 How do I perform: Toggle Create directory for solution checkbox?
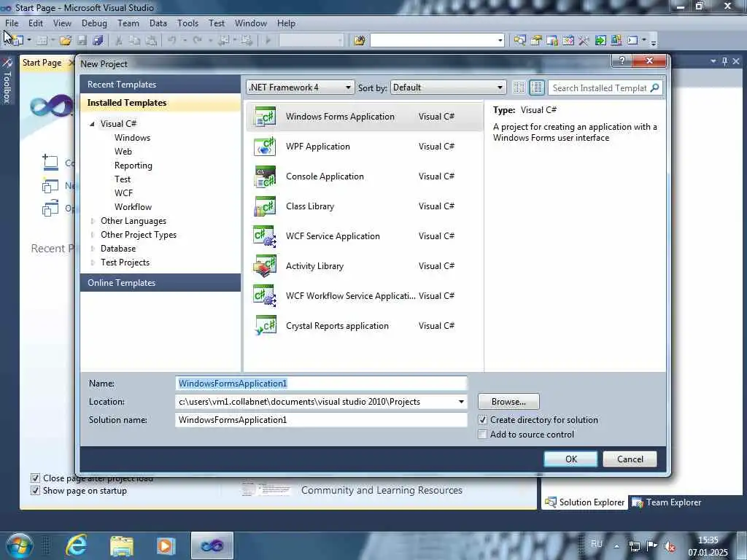pos(483,420)
